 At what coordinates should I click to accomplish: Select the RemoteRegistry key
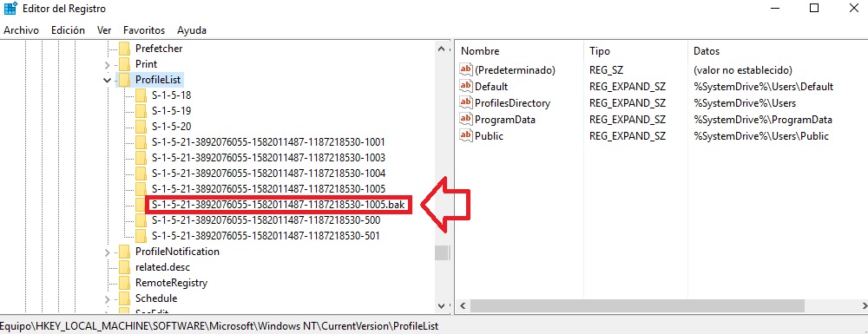171,283
